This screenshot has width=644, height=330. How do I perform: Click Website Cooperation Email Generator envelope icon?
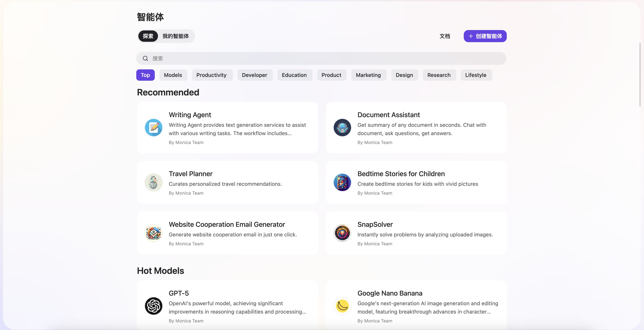click(x=153, y=233)
